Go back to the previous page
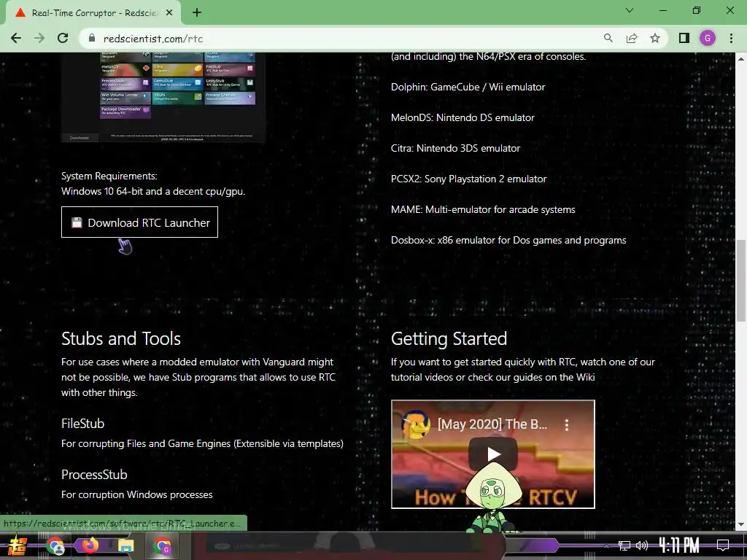This screenshot has height=560, width=747. click(16, 38)
